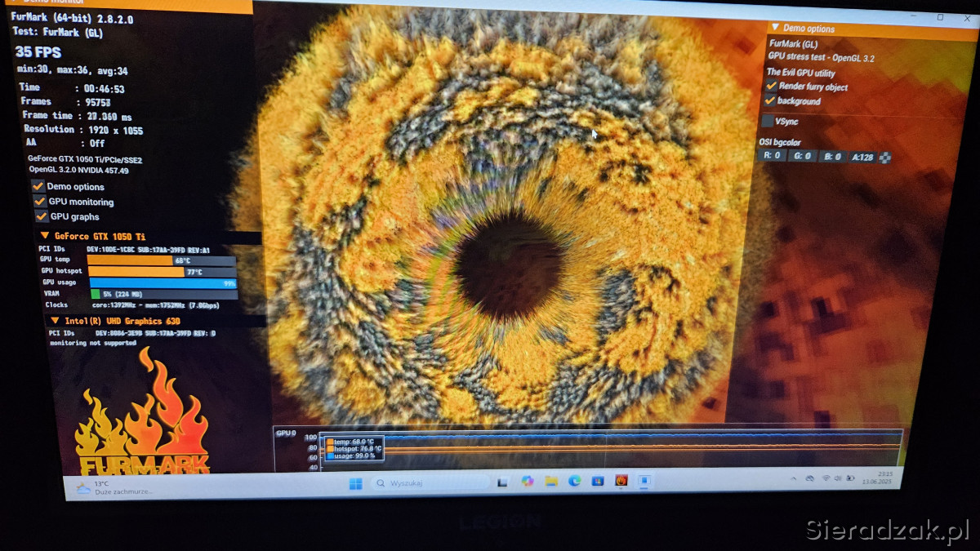
Task: Open Microsoft Edge from the taskbar
Action: click(574, 481)
